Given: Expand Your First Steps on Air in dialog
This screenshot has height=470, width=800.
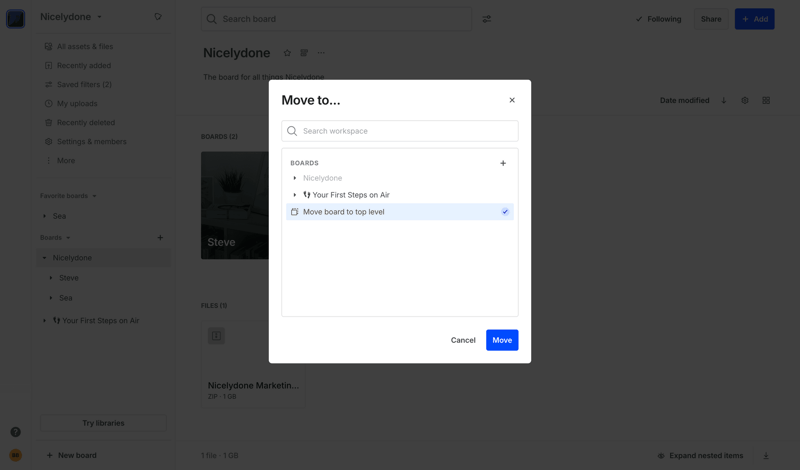Looking at the screenshot, I should click(x=294, y=195).
